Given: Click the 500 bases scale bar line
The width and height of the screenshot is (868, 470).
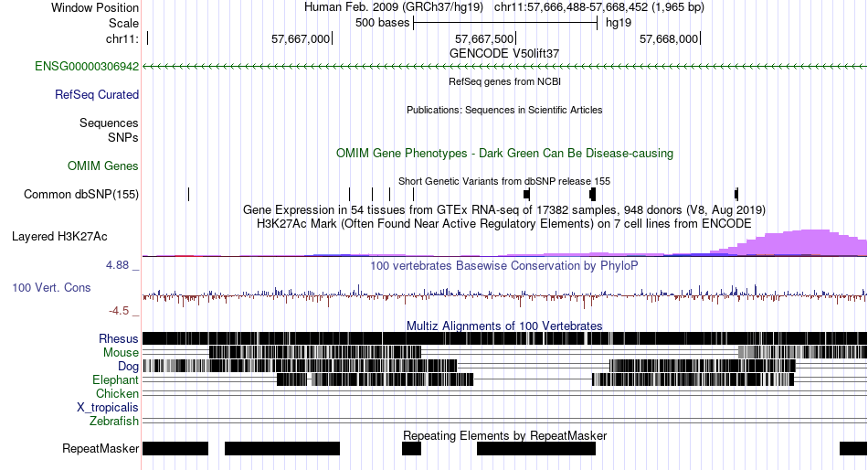Looking at the screenshot, I should coord(505,23).
